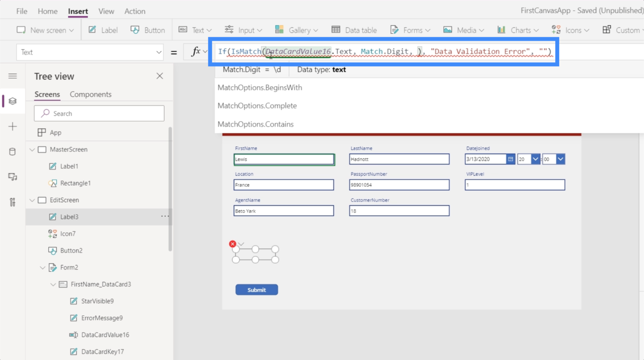
Task: Open the Media sidebar icon
Action: click(13, 177)
